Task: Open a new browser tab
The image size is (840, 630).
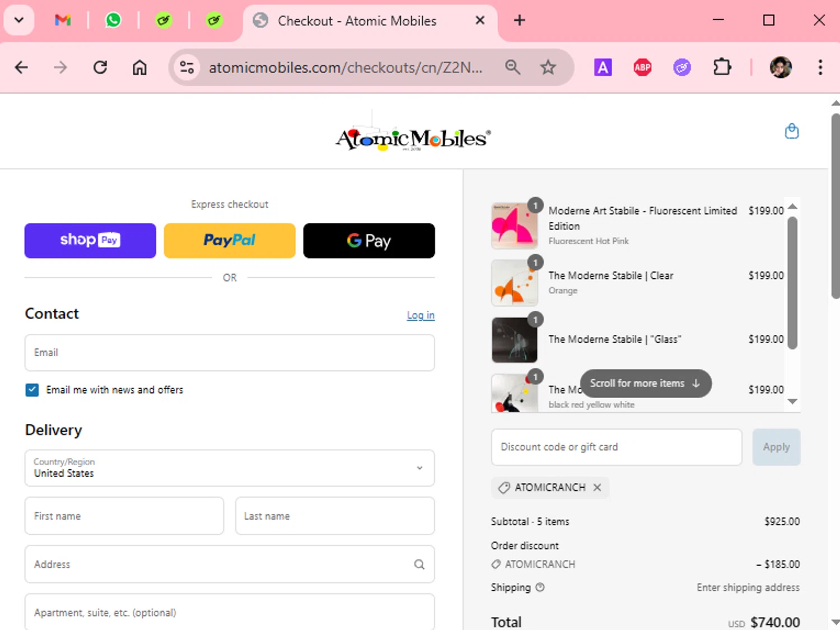Action: 519,20
